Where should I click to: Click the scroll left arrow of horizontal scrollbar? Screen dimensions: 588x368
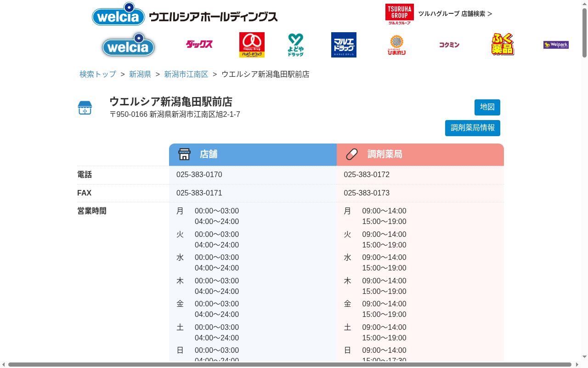(3, 365)
